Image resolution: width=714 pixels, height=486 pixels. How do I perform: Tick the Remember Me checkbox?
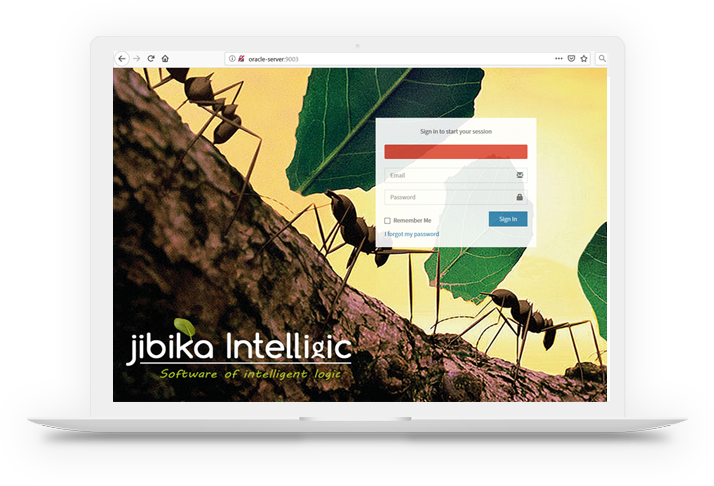pos(388,221)
